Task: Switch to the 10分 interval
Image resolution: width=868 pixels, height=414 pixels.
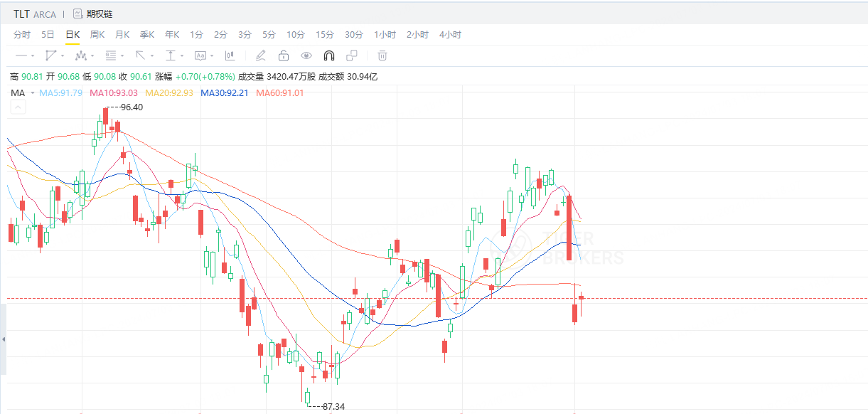Action: 296,35
